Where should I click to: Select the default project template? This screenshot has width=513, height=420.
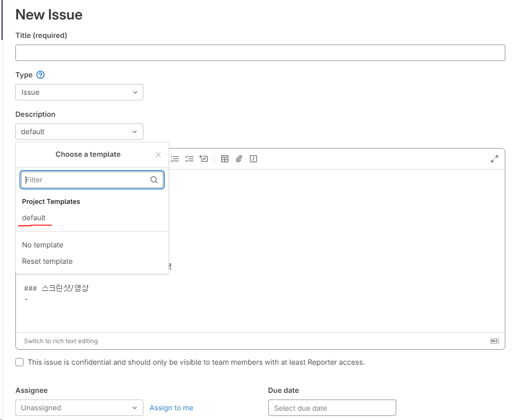point(35,218)
